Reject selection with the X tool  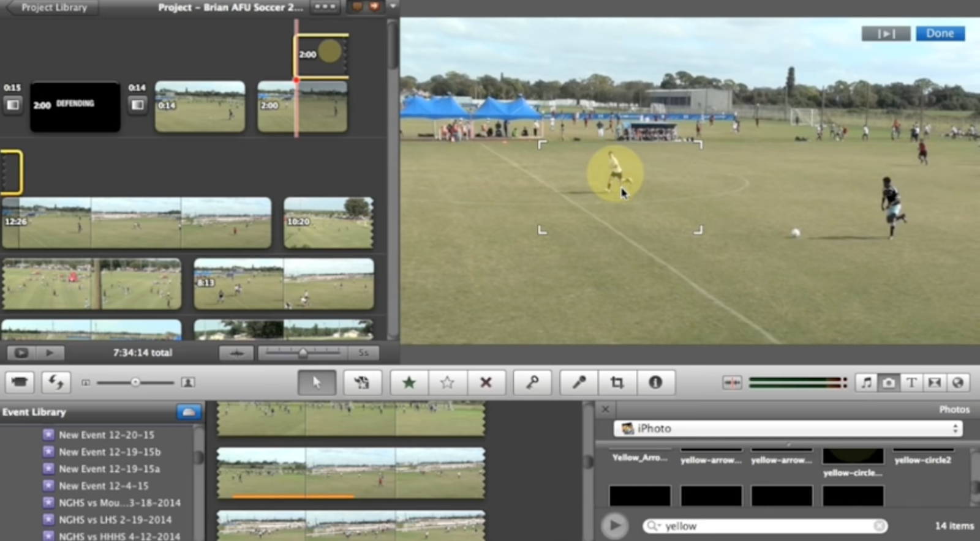[x=486, y=382]
